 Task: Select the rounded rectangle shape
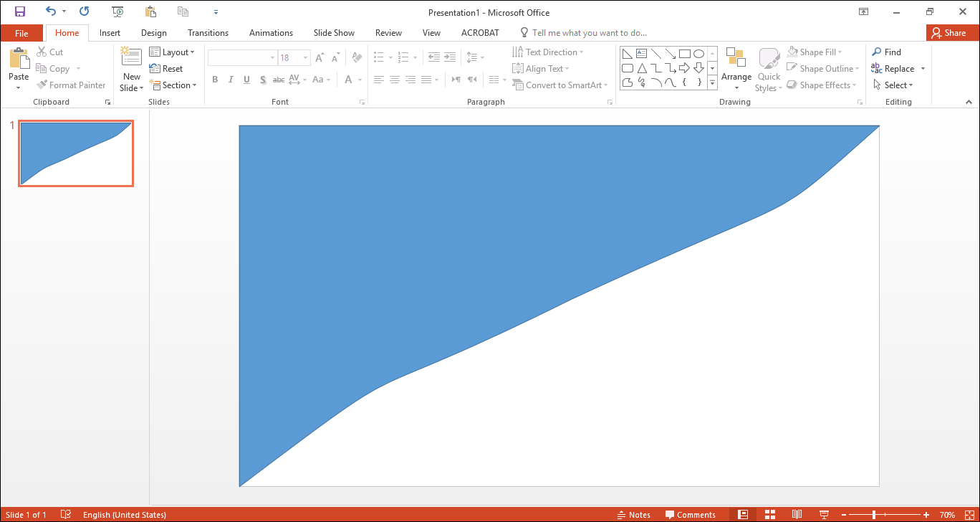(x=627, y=68)
